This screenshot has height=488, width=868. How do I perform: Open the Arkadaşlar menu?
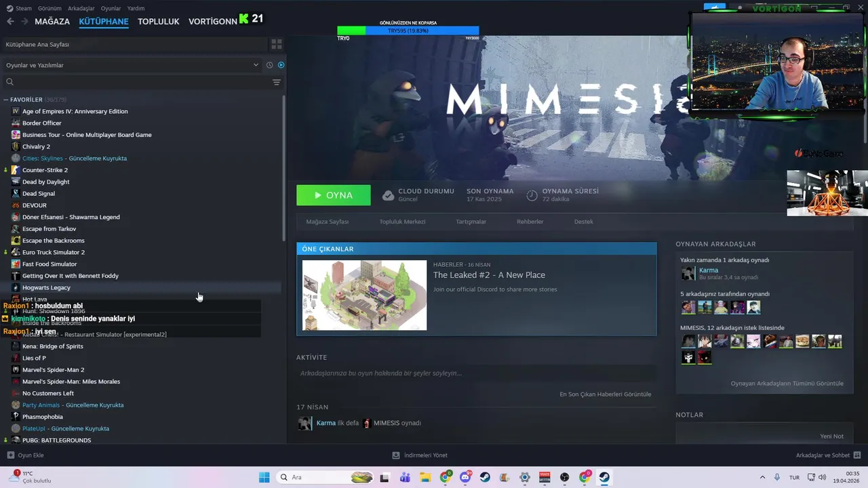pos(81,8)
